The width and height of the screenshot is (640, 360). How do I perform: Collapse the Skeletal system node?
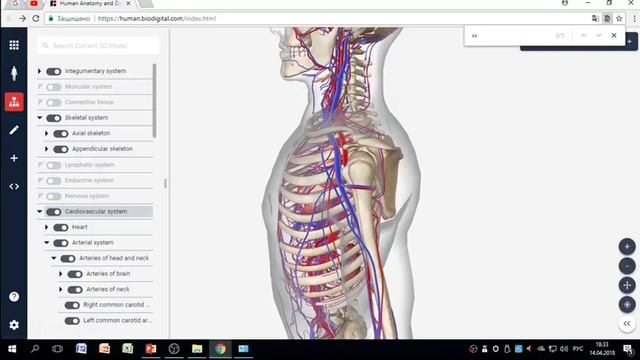click(40, 118)
